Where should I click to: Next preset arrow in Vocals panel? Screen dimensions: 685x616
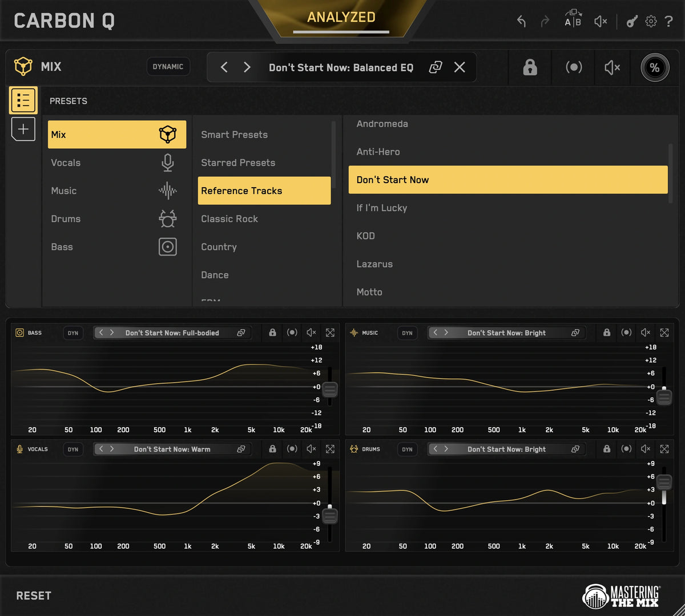coord(112,449)
